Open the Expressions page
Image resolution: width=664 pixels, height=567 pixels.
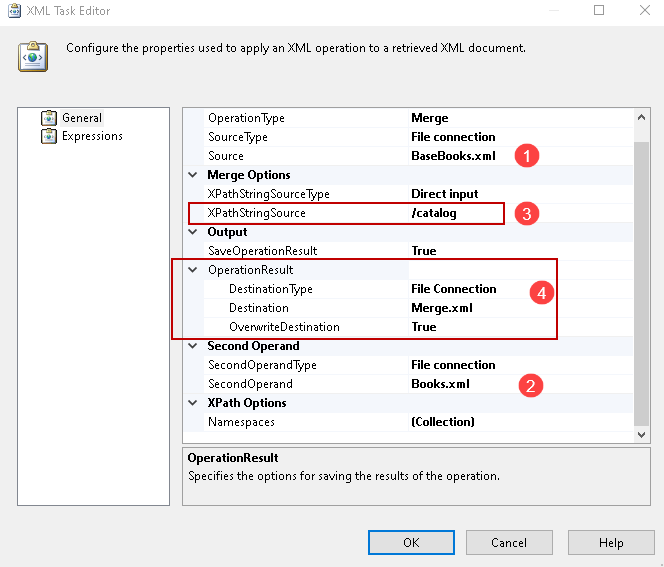tap(92, 136)
